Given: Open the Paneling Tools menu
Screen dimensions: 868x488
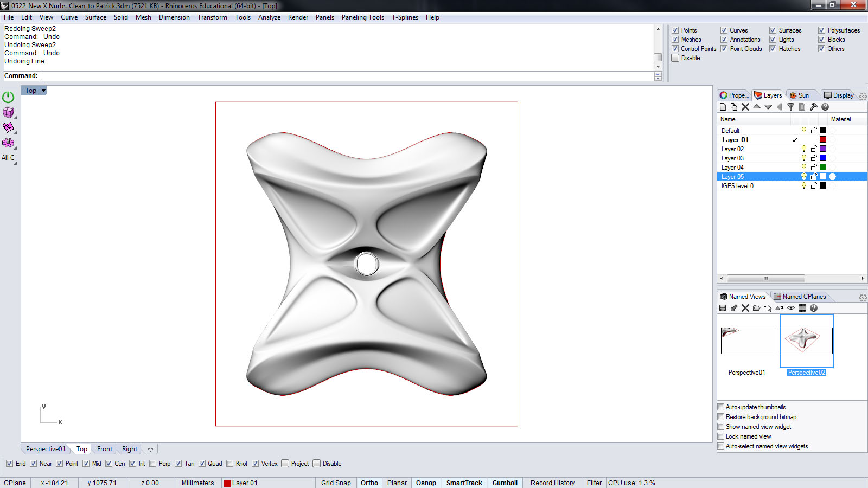Looking at the screenshot, I should coord(363,17).
